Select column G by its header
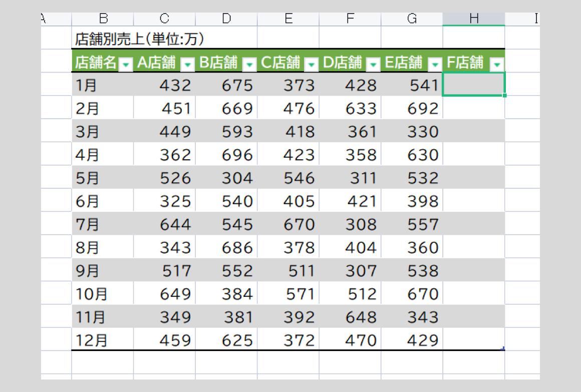This screenshot has width=581, height=392. (x=412, y=19)
